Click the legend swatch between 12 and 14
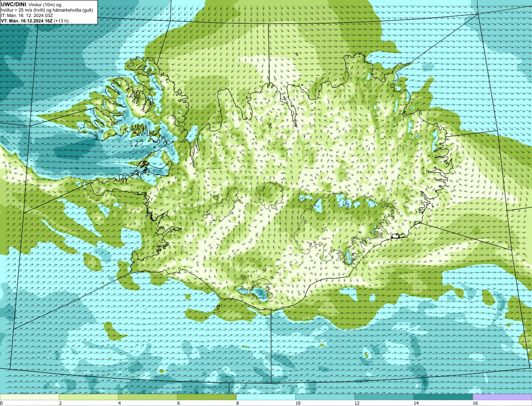Screen dimensions: 532x406 (384, 397)
